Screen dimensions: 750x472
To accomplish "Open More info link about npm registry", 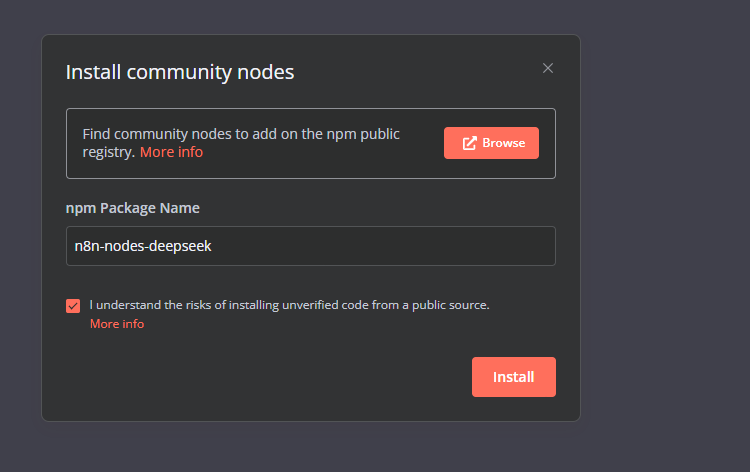I will (x=171, y=152).
